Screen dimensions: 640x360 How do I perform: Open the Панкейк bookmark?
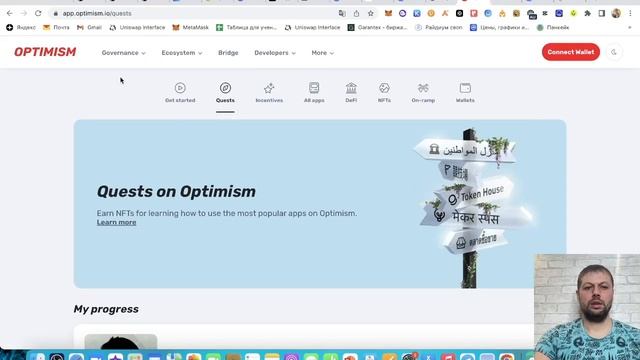pyautogui.click(x=553, y=27)
